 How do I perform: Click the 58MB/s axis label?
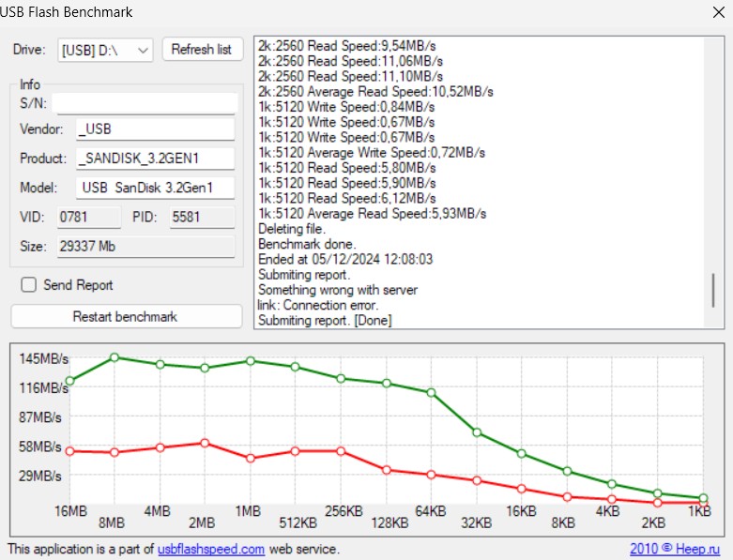tap(39, 447)
